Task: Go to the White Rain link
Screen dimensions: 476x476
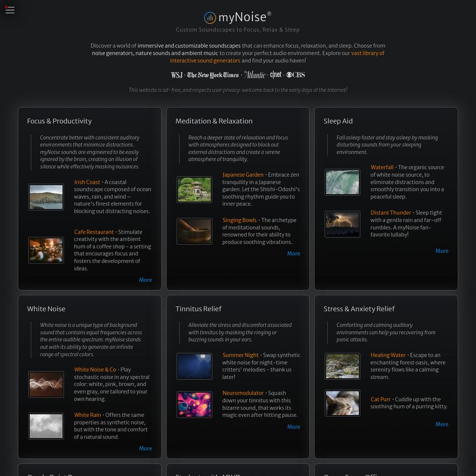Action: coord(88,415)
